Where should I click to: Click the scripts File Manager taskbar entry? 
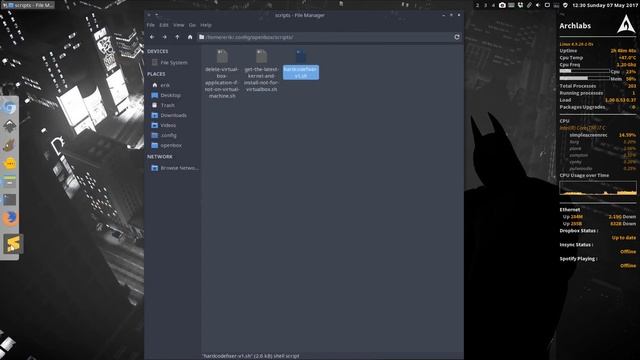(x=28, y=5)
